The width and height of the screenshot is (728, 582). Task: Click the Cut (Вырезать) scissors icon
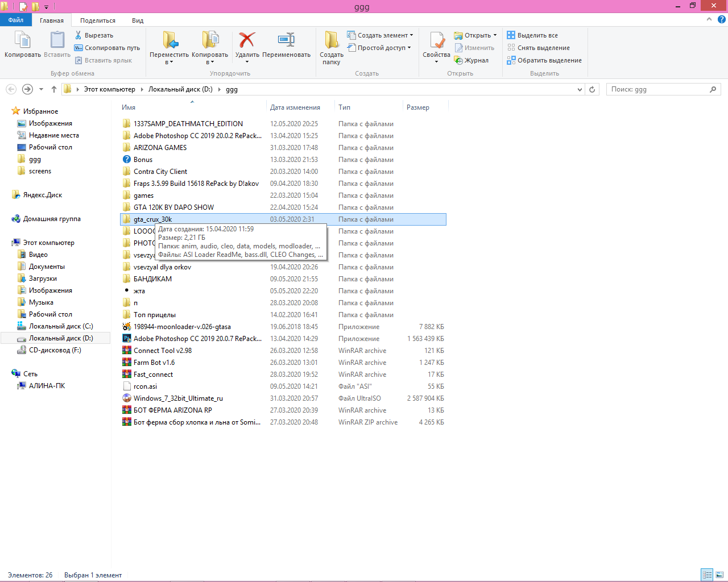point(78,35)
